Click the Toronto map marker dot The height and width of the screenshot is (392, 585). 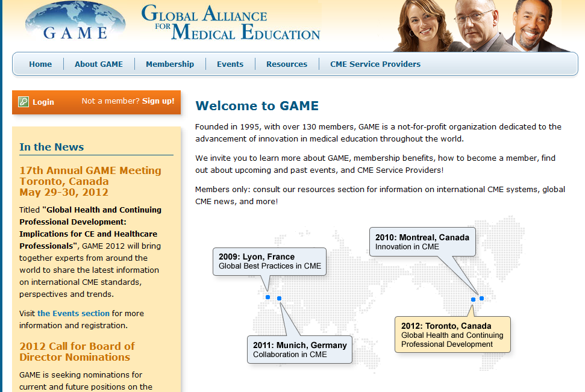473,299
